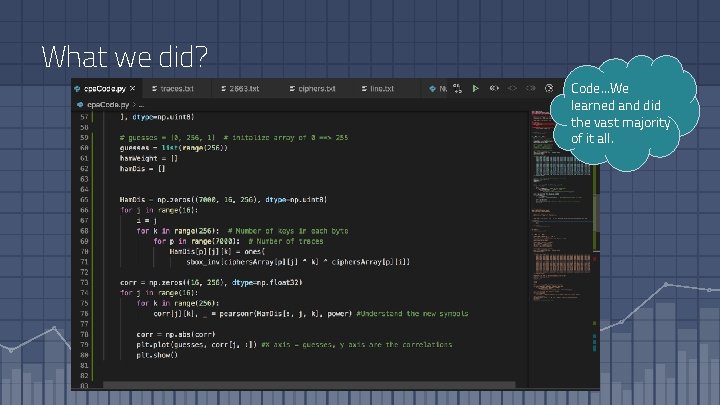Click the sbox_inv cipherArray code line
720x405 pixels.
tap(298, 262)
